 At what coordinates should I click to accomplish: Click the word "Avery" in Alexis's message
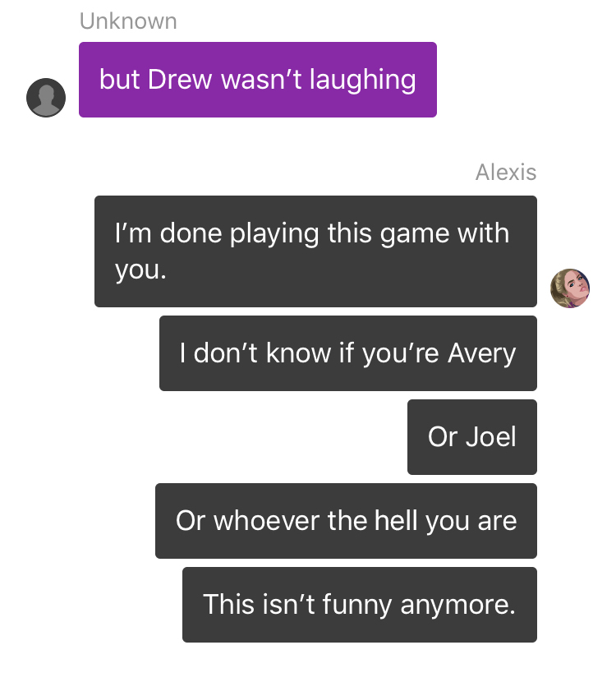point(481,353)
